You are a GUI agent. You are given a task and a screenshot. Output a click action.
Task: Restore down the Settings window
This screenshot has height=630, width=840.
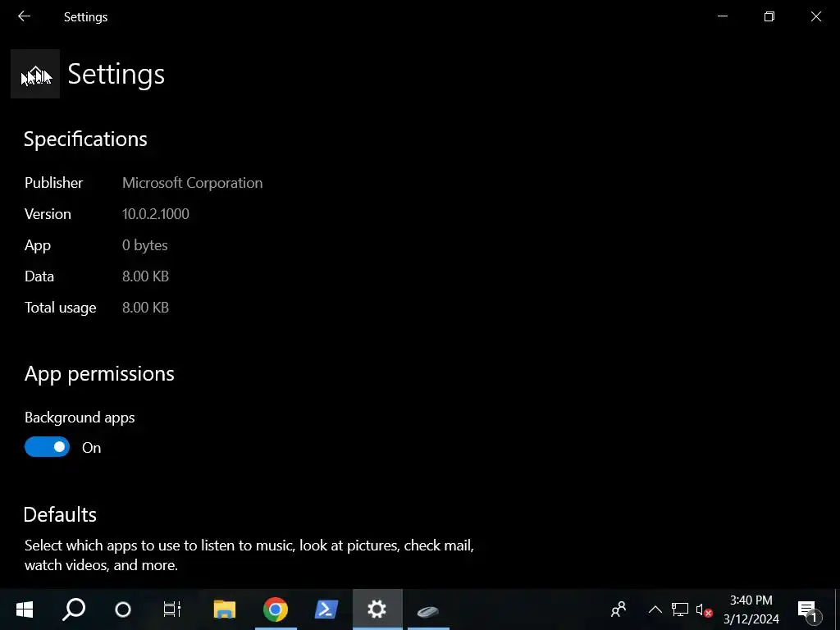pyautogui.click(x=769, y=16)
